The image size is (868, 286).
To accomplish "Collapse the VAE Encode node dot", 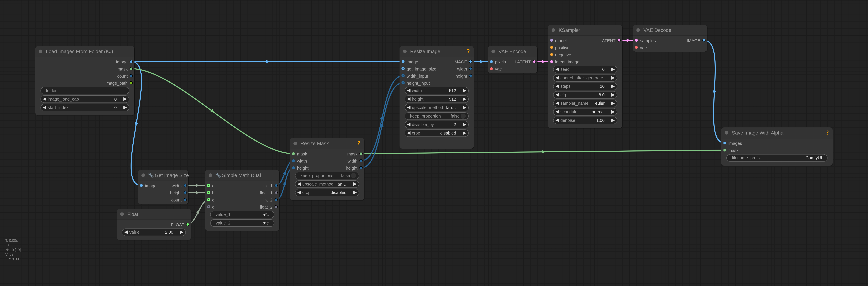I will click(x=493, y=51).
